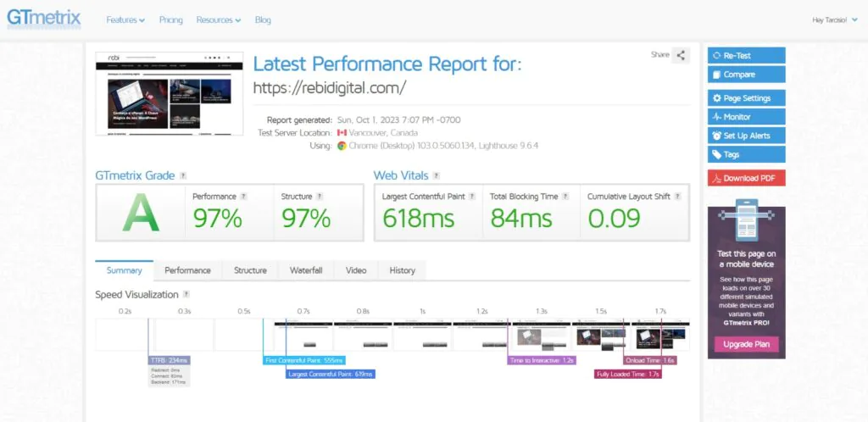Click help icon beside Speed Visualization

pyautogui.click(x=186, y=295)
